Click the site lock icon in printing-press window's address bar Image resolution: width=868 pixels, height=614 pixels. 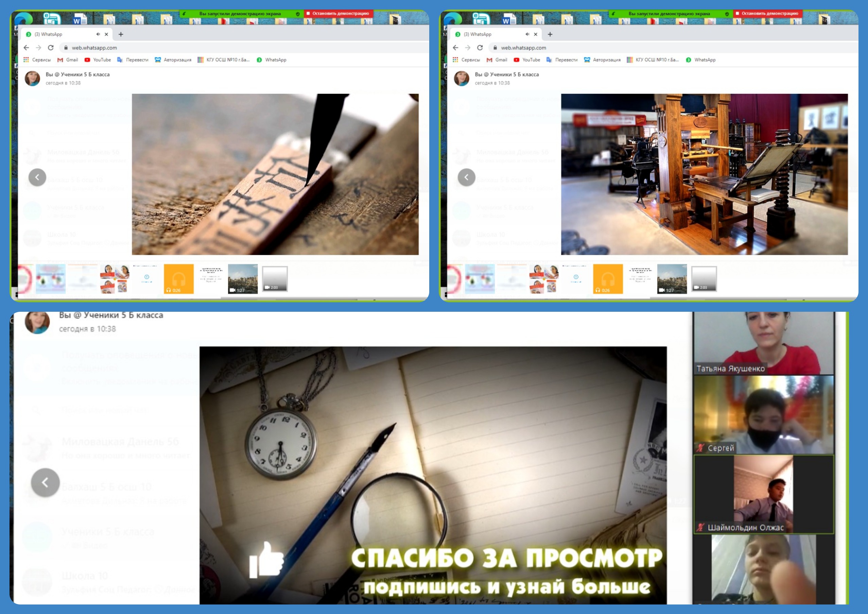coord(495,48)
